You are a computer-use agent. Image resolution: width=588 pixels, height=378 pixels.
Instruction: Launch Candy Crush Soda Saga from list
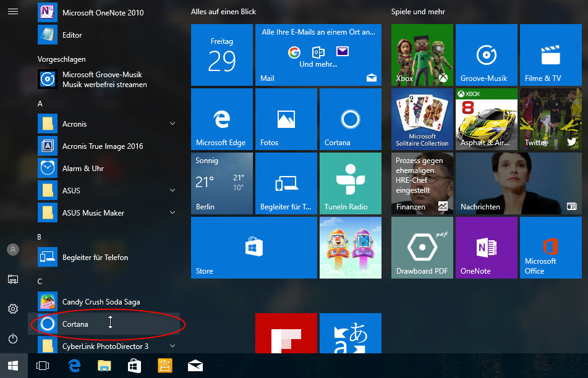coord(104,301)
